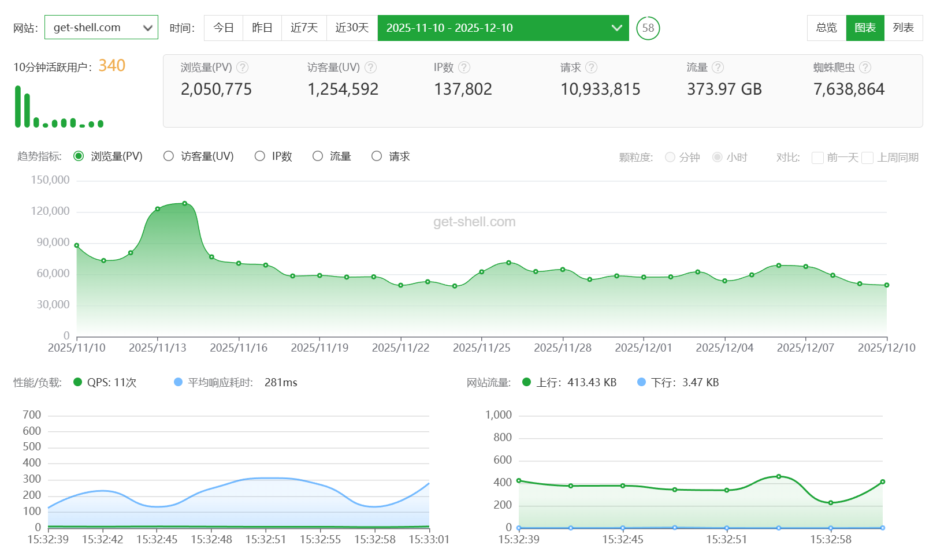Click help icon beside 访客量(UV)
Image resolution: width=933 pixels, height=560 pixels.
coord(371,68)
